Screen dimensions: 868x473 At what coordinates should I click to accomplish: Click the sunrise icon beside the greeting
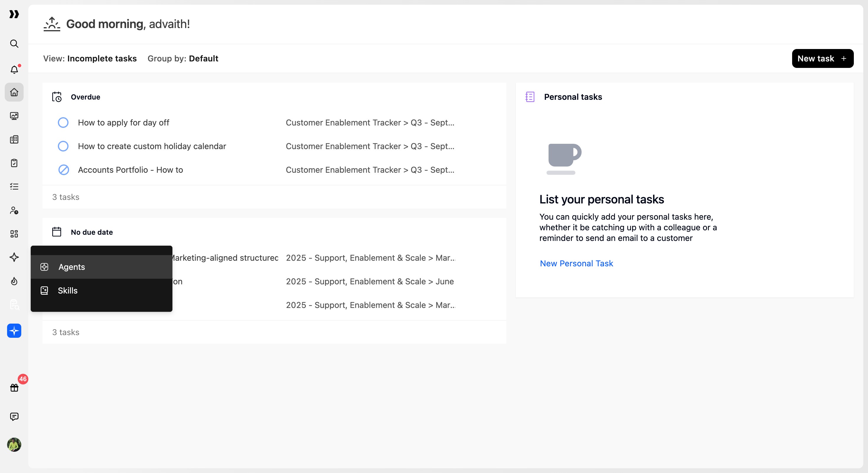pos(52,24)
